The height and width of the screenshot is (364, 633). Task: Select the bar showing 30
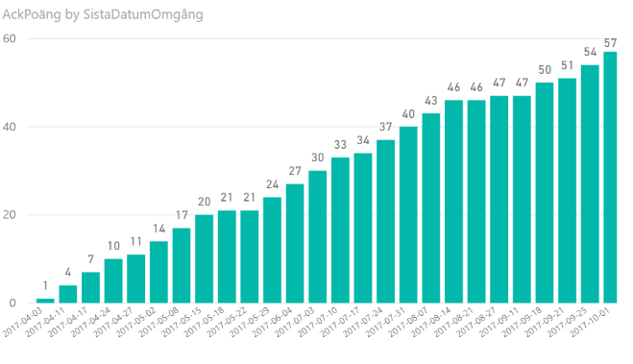click(318, 237)
